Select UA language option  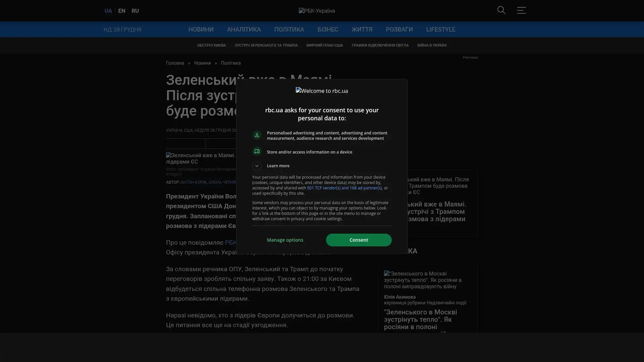pos(108,11)
